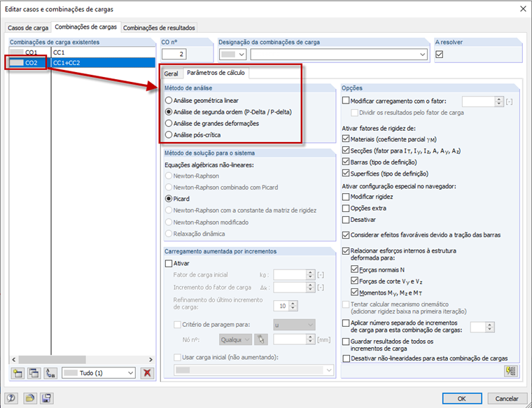
Task: Check Ativar under Carregamento aumentada por incrementos
Action: [169, 263]
